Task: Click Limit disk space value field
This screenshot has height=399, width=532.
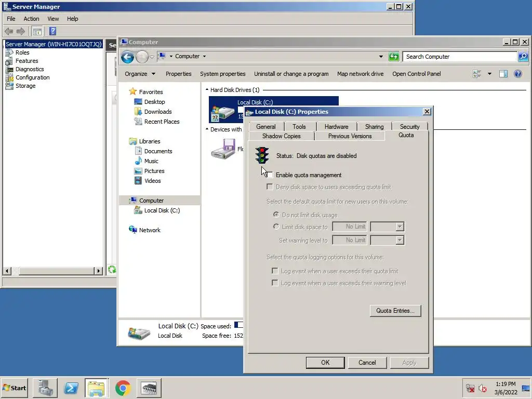Action: [x=350, y=227]
